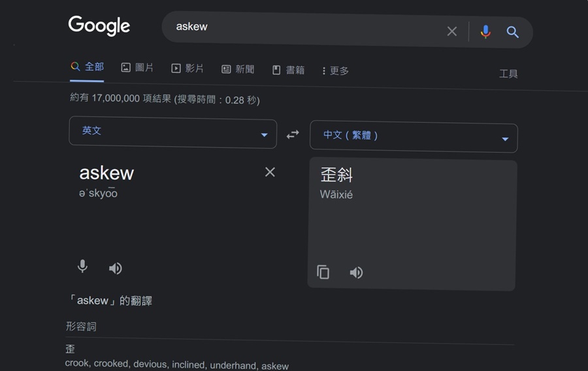Screen dimensions: 588x371
Task: Click the phonetic text əˈskyo͞o
Action: pyautogui.click(x=98, y=193)
